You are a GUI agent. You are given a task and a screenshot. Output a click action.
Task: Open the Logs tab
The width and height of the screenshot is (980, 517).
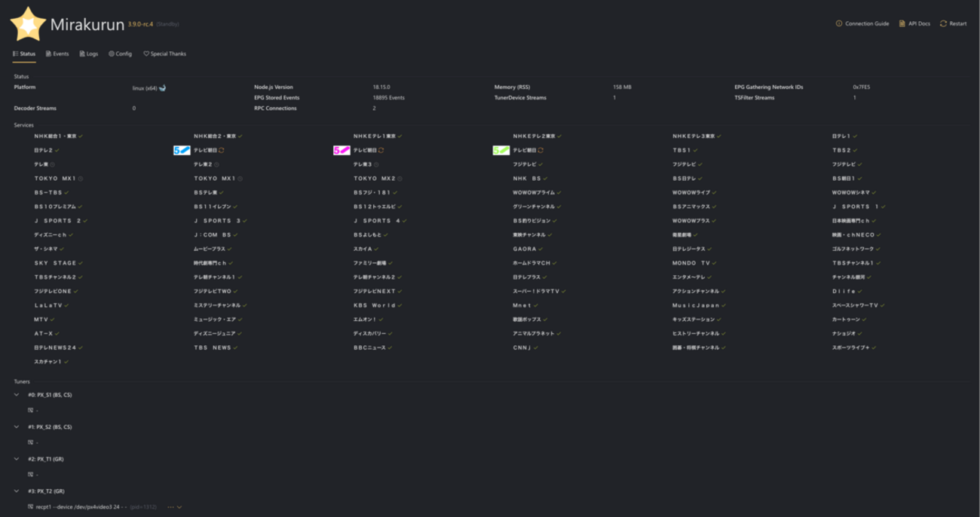pyautogui.click(x=89, y=54)
